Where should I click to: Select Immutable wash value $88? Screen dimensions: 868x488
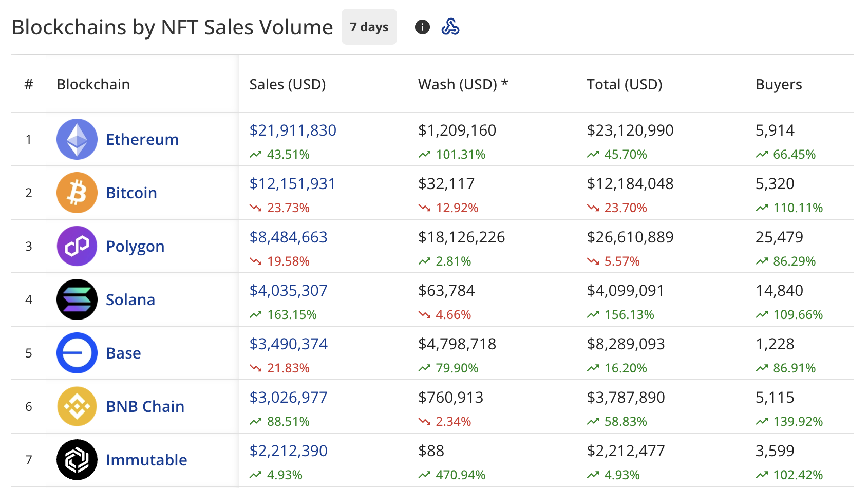click(x=431, y=451)
